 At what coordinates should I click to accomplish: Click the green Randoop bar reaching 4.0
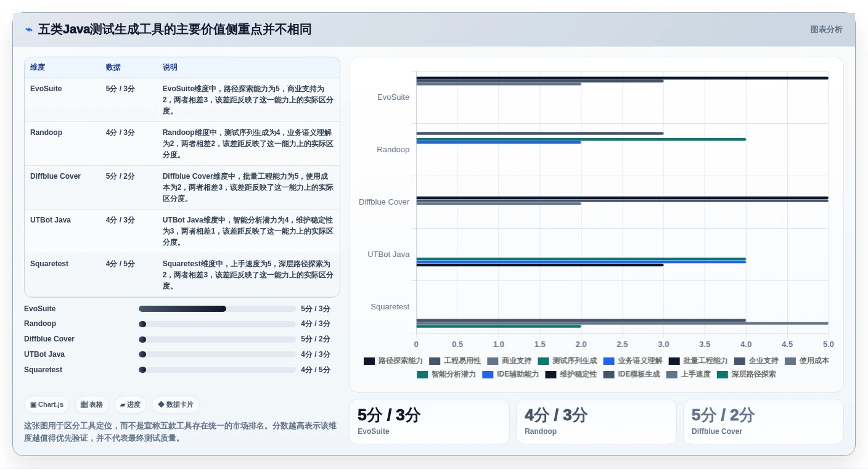pyautogui.click(x=581, y=139)
